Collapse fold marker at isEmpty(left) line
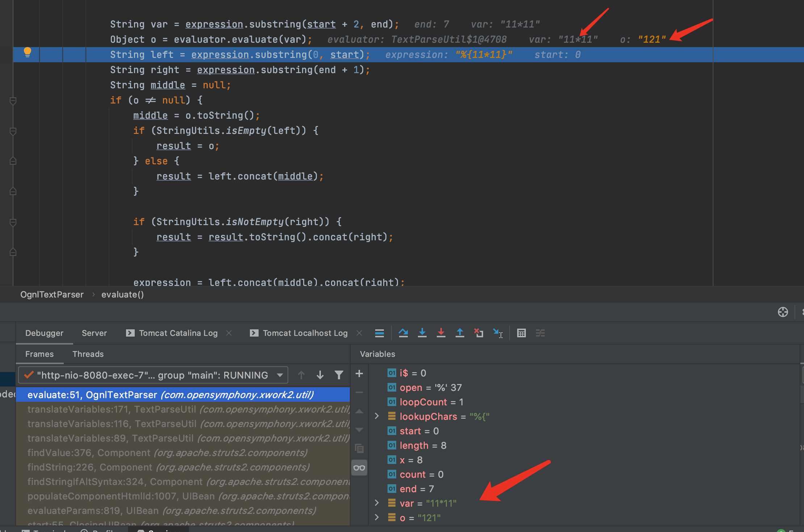Viewport: 804px width, 532px height. click(13, 131)
